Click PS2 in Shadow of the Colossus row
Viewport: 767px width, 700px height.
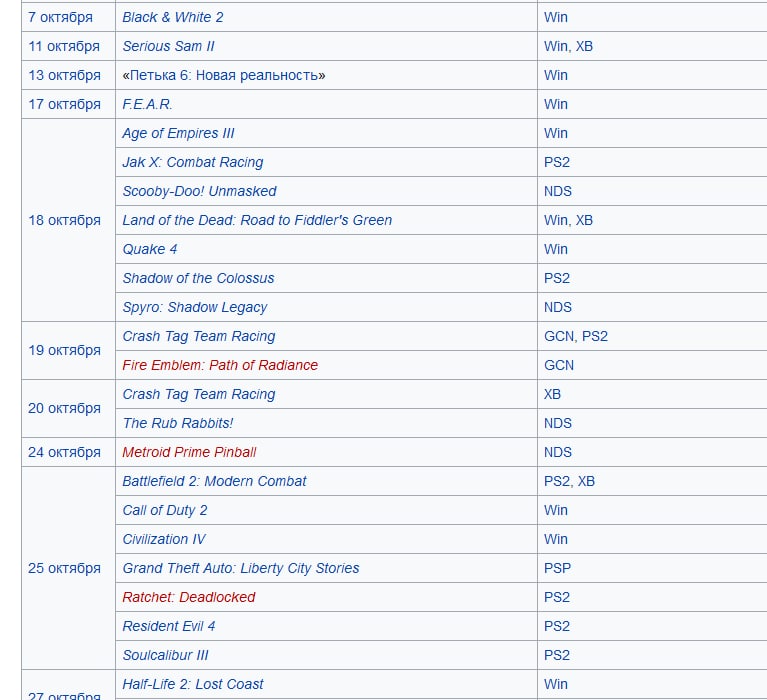557,278
